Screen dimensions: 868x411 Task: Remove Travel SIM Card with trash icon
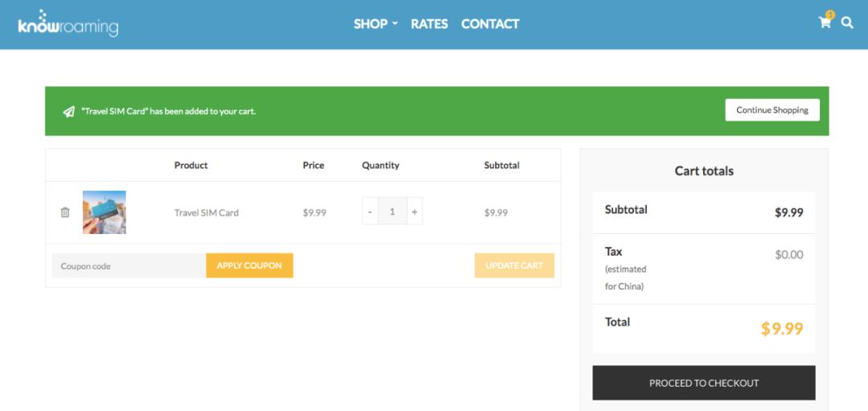coord(65,212)
